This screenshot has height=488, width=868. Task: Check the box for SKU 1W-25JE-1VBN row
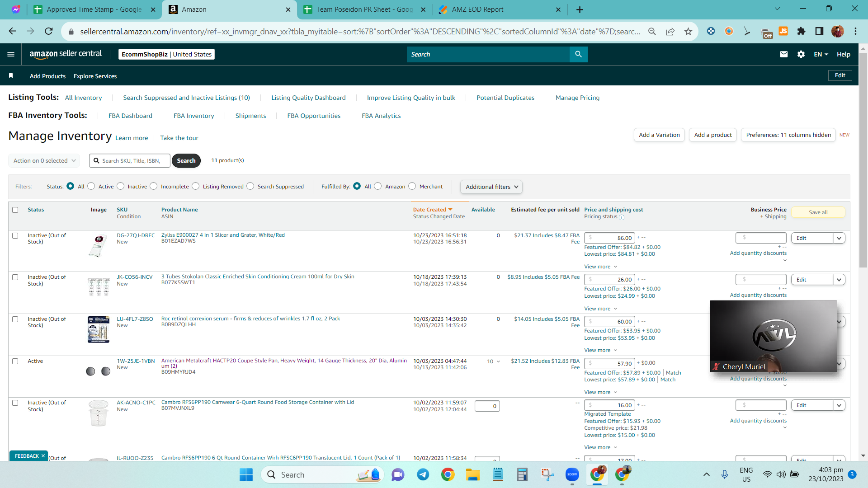point(15,361)
